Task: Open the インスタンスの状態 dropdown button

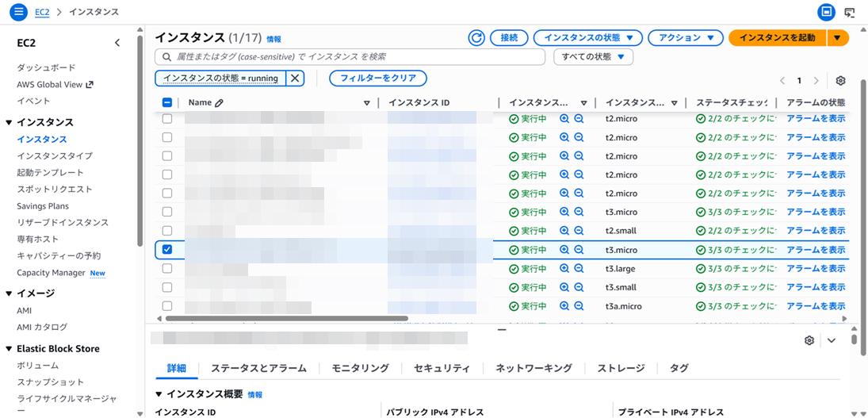Action: point(587,38)
